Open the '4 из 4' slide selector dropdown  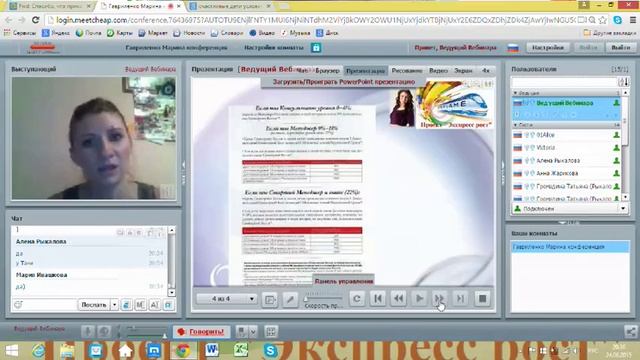click(x=226, y=299)
